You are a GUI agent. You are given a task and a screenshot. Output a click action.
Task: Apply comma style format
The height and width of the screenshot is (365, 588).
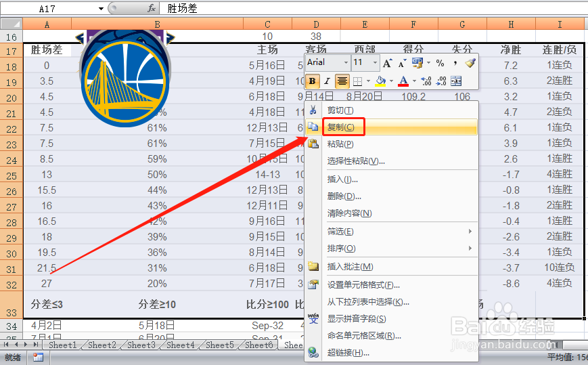[x=455, y=63]
